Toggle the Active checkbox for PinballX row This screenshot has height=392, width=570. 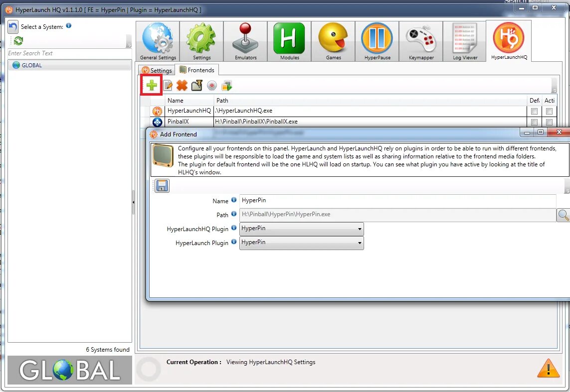549,122
